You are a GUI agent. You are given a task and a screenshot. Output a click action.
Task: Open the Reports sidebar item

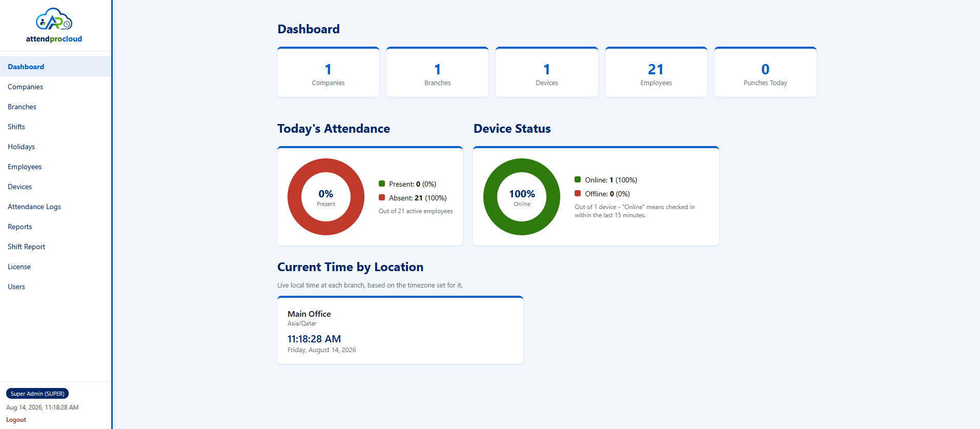(55, 227)
